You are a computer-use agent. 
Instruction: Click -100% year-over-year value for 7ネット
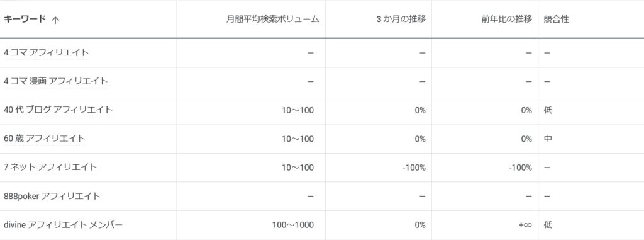tap(520, 168)
